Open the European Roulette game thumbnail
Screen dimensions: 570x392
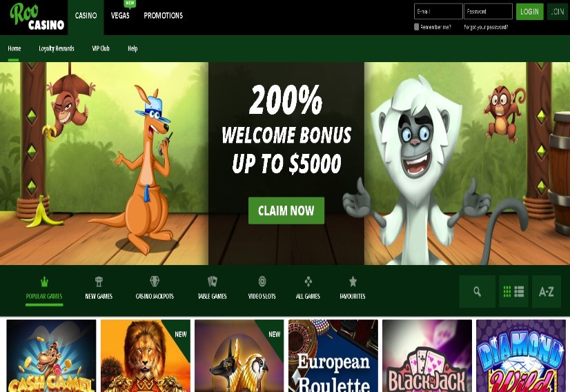click(x=333, y=355)
